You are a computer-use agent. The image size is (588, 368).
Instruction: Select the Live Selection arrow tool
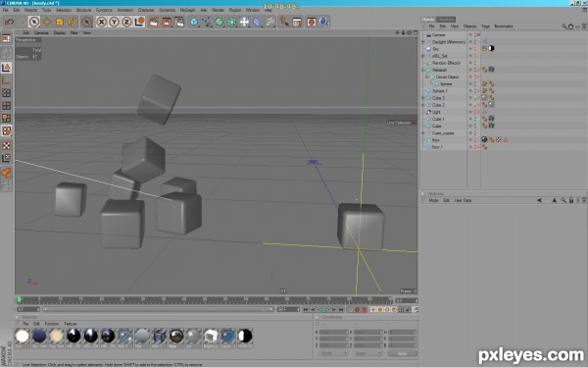(x=34, y=22)
